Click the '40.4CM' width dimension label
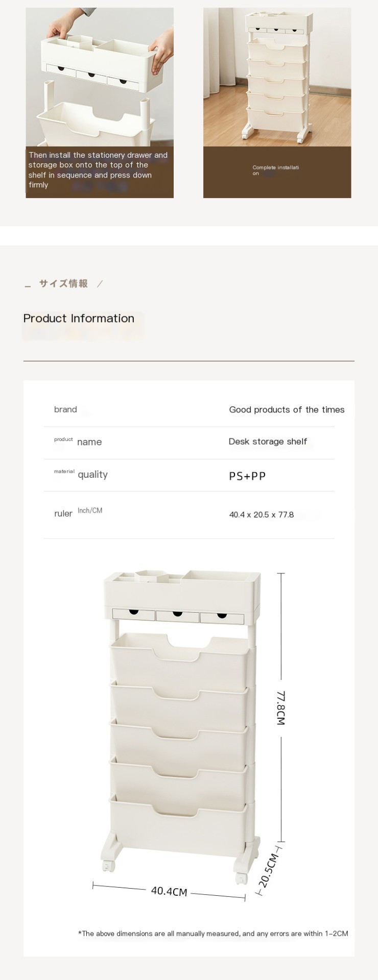Viewport: 378px width, 980px height. point(169,891)
